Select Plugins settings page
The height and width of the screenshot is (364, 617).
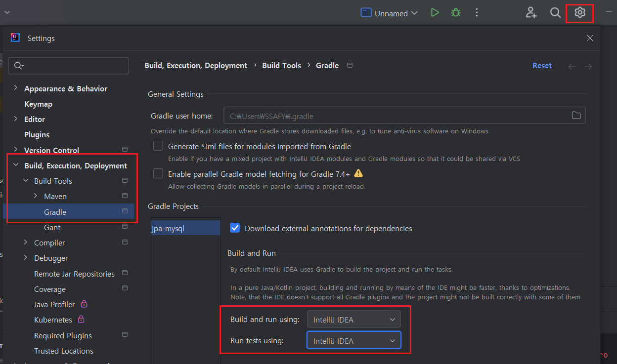pos(37,134)
